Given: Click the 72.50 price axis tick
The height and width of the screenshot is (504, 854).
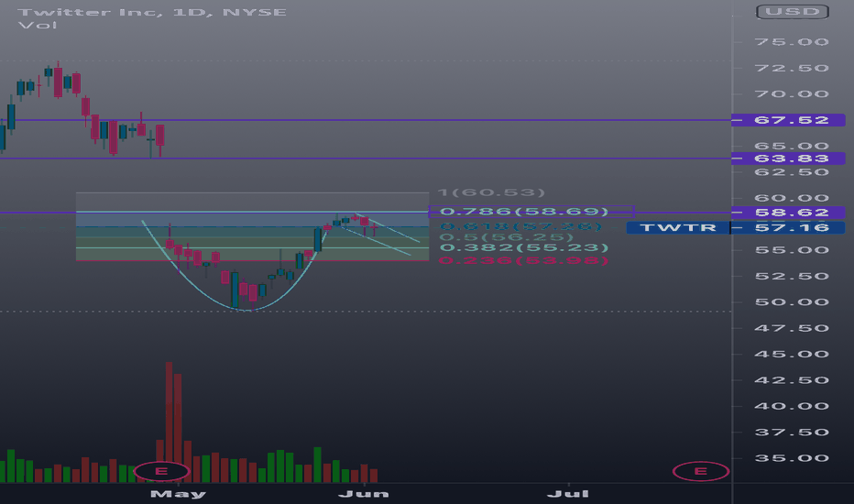Looking at the screenshot, I should (x=792, y=68).
